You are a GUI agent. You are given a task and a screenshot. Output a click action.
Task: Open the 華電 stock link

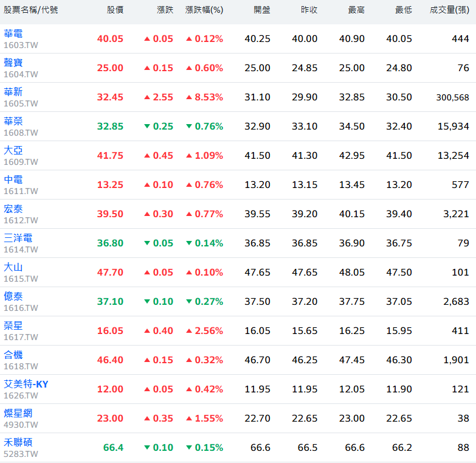coord(13,33)
